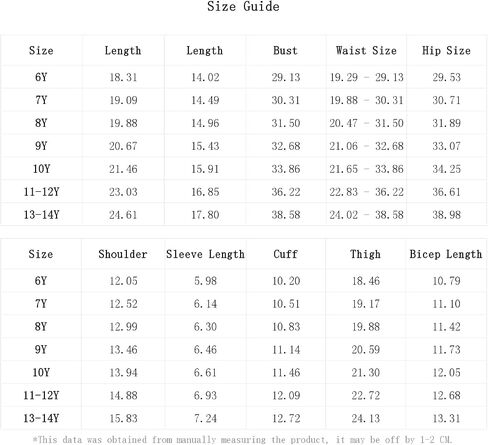Select the 6Y row in top table
Viewport: 488px width, 445px height.
tap(243, 77)
